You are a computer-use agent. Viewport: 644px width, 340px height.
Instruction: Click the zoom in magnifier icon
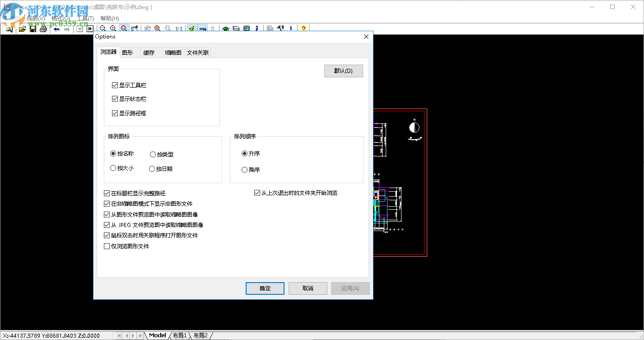click(x=113, y=28)
